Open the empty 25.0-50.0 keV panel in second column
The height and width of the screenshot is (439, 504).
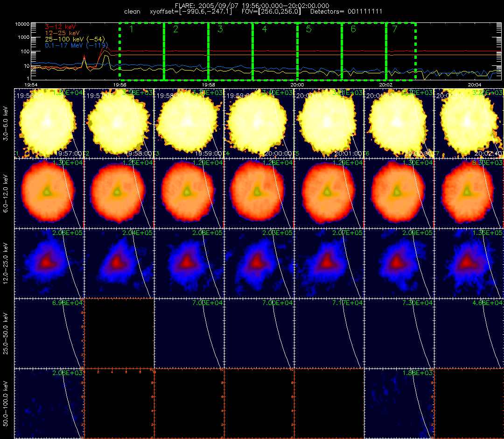click(x=119, y=334)
